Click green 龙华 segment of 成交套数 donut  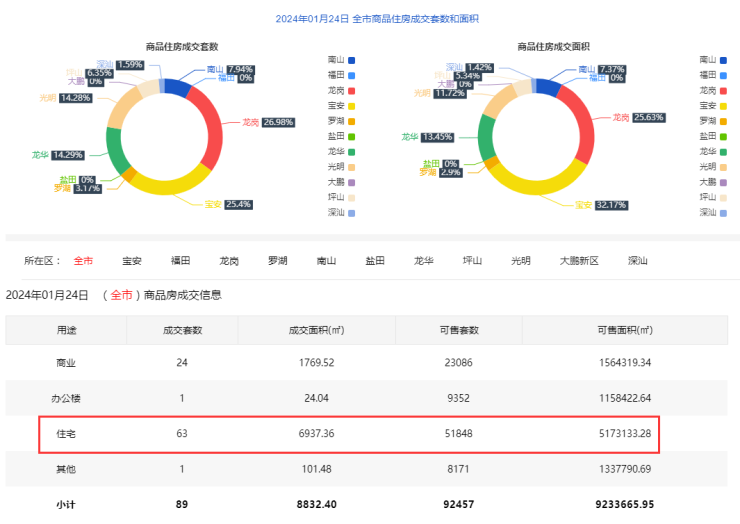pyautogui.click(x=116, y=152)
